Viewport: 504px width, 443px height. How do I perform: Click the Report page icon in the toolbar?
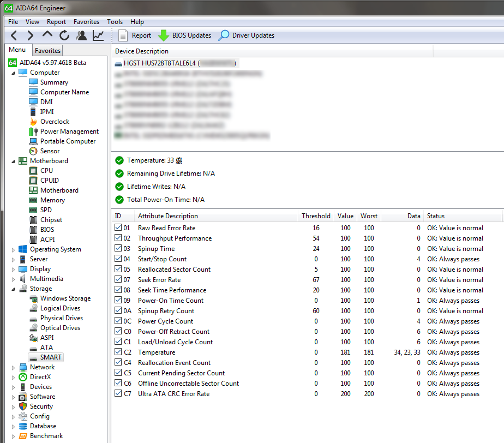click(x=123, y=35)
